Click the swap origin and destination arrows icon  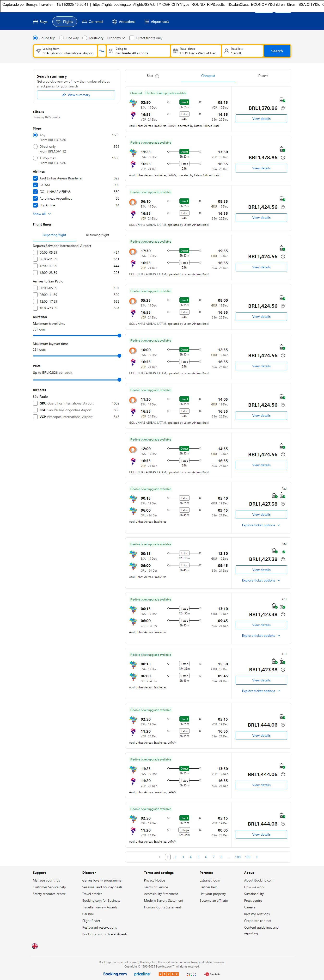[102, 51]
